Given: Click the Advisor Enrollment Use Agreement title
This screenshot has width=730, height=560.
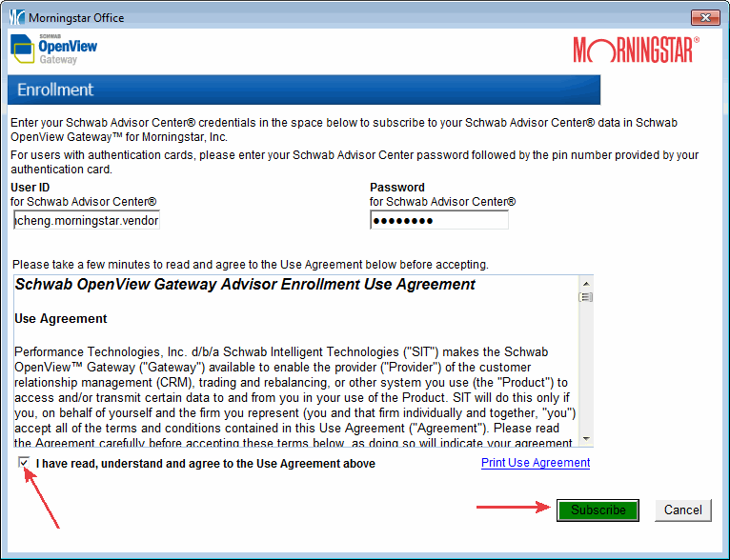Looking at the screenshot, I should [x=245, y=285].
